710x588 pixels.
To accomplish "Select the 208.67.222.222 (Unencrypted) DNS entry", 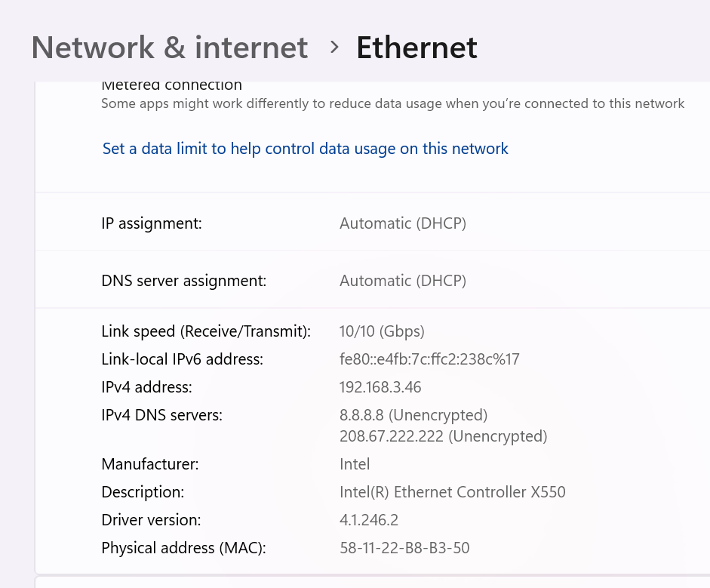I will click(x=444, y=436).
